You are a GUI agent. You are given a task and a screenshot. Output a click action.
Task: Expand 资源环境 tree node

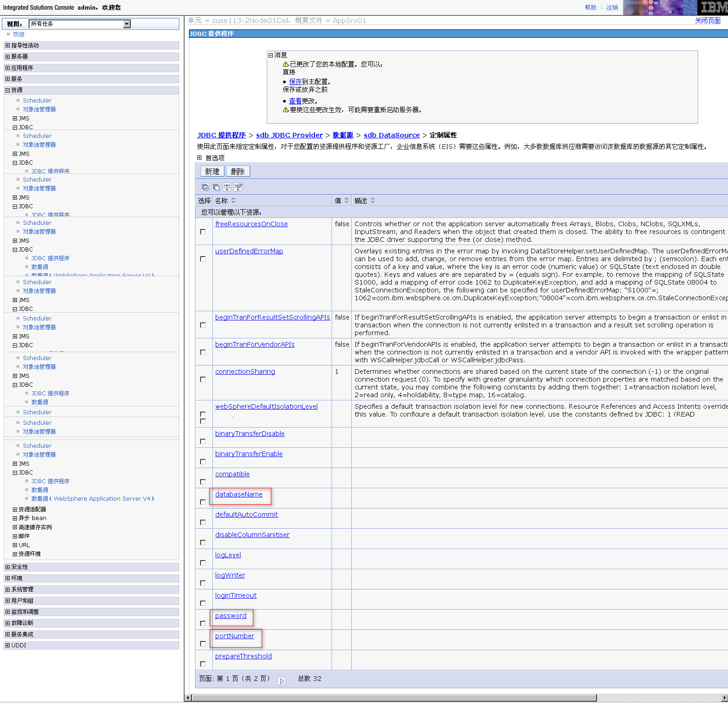click(15, 554)
